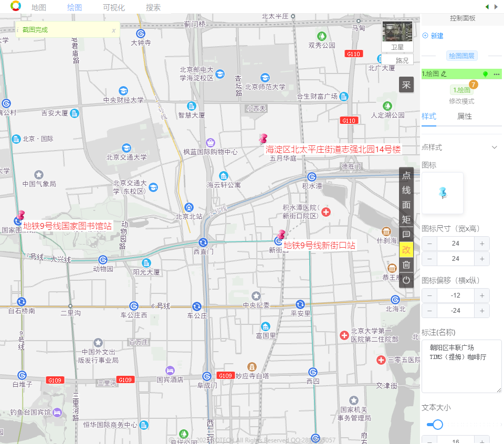This screenshot has width=504, height=444.
Task: Click the power icon in drawing toolbar
Action: coord(406,280)
